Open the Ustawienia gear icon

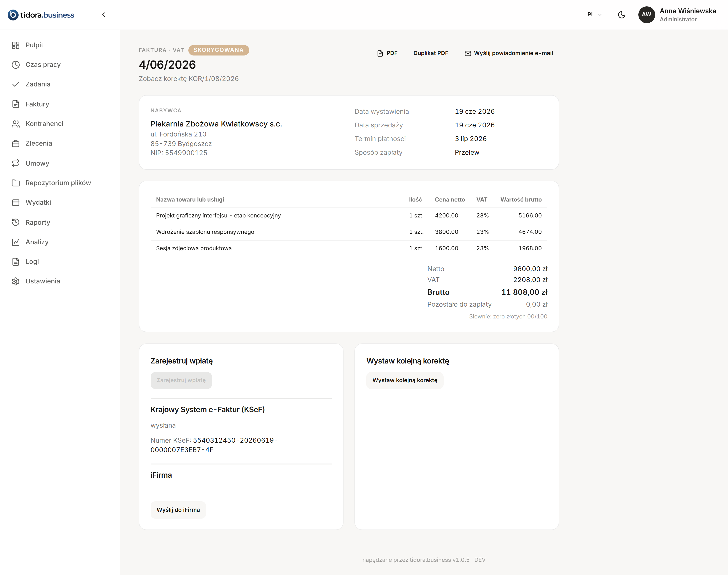coord(15,281)
